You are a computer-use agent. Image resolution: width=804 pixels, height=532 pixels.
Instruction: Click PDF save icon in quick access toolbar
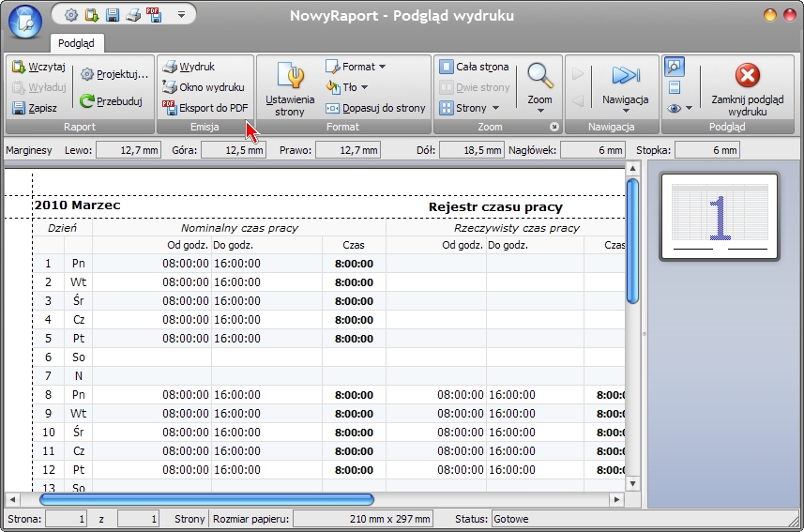point(154,14)
